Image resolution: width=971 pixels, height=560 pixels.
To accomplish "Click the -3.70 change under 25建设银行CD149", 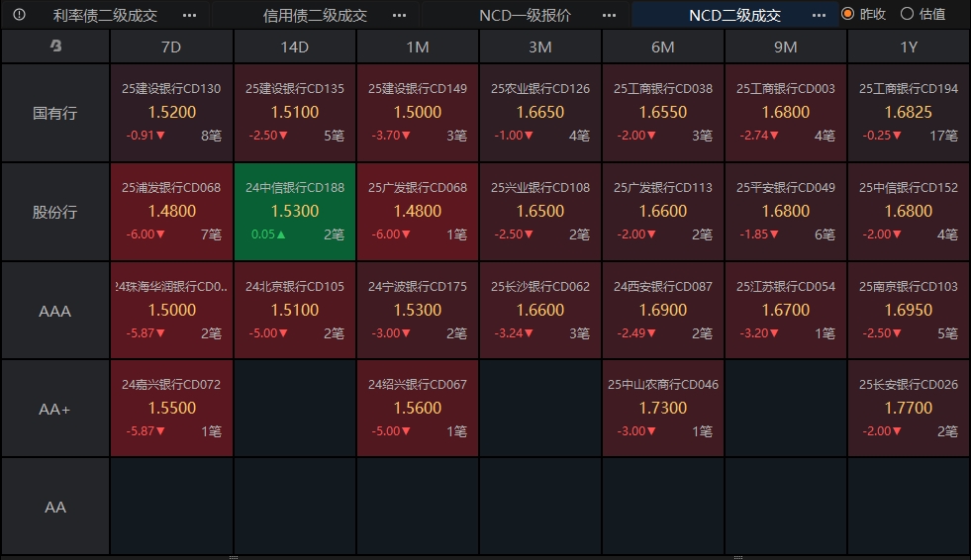I will click(x=391, y=136).
